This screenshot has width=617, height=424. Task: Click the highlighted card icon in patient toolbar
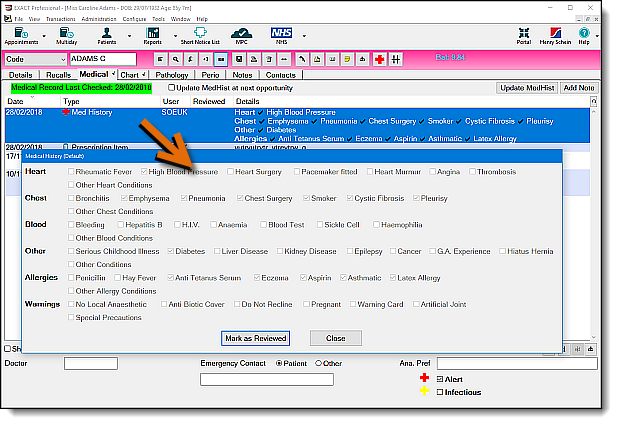click(x=221, y=59)
